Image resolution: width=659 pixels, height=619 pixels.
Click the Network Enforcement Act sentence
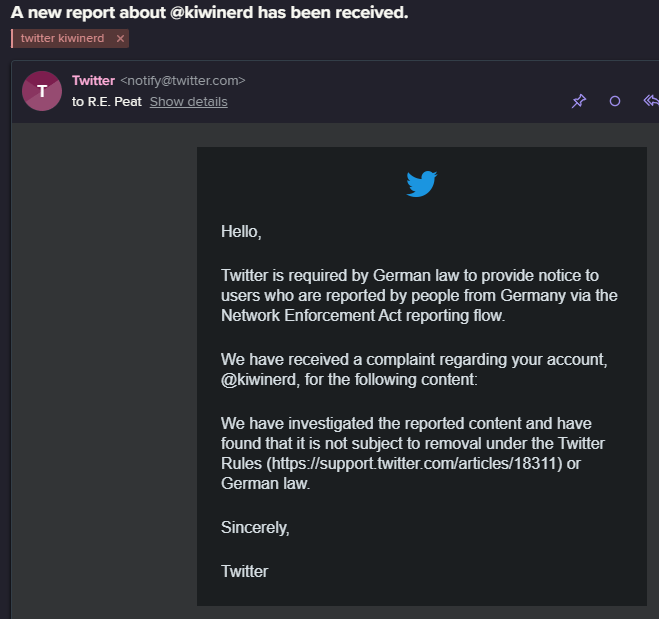(419, 295)
